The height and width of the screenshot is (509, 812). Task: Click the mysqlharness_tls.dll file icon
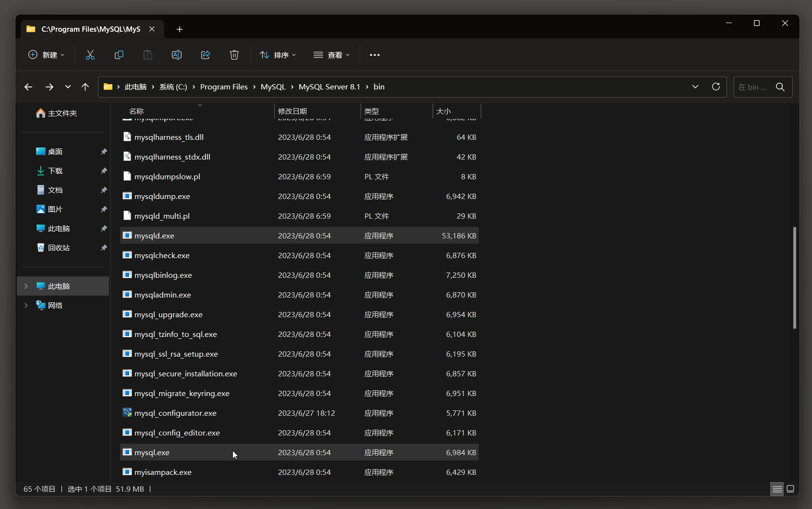tap(127, 137)
